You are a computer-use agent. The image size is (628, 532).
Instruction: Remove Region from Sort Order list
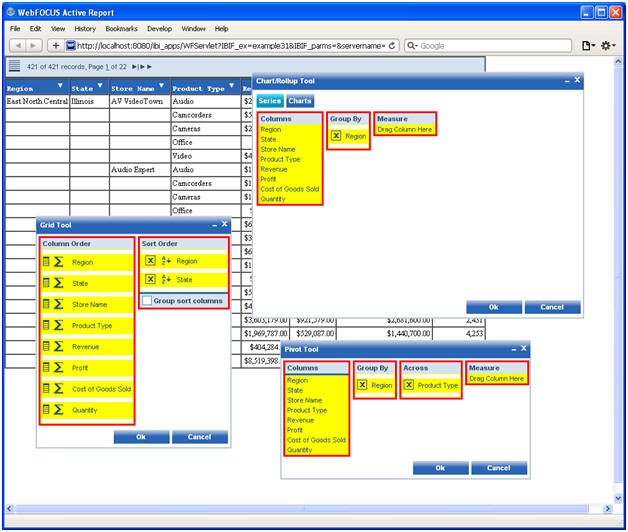tap(150, 261)
